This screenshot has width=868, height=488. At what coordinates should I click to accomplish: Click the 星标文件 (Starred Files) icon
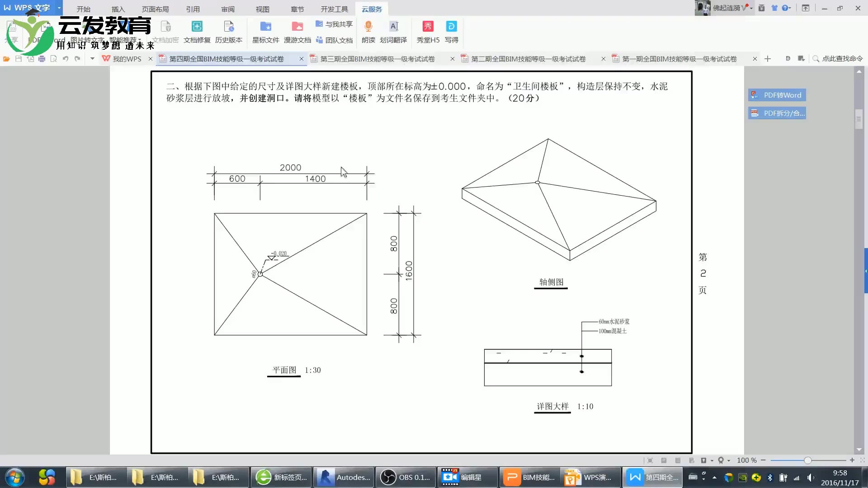[x=265, y=32]
